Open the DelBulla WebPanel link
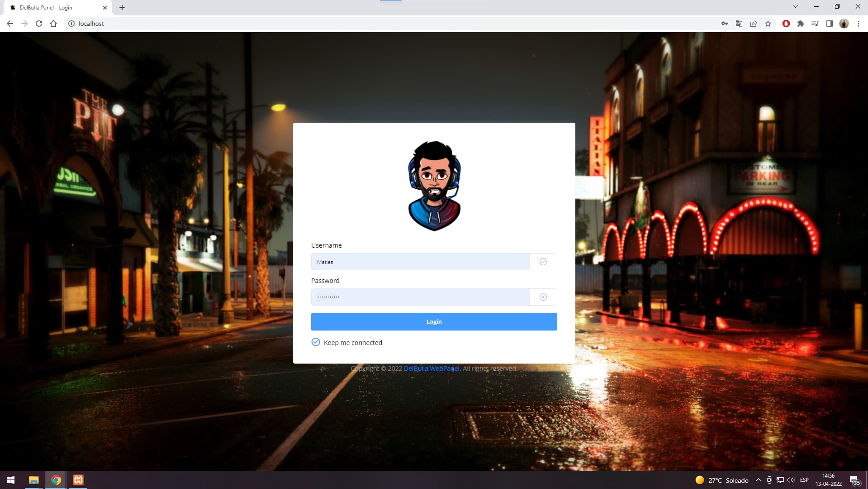The width and height of the screenshot is (868, 489). click(x=432, y=369)
